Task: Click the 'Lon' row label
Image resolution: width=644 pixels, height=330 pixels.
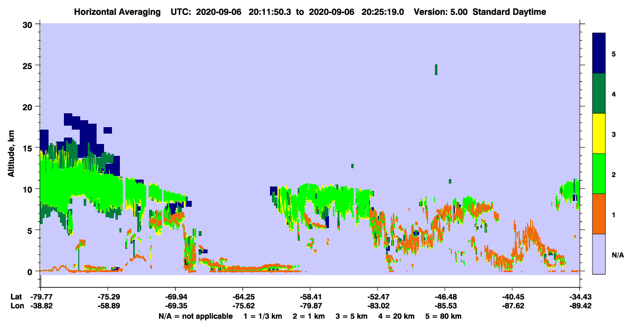Action: [16, 306]
